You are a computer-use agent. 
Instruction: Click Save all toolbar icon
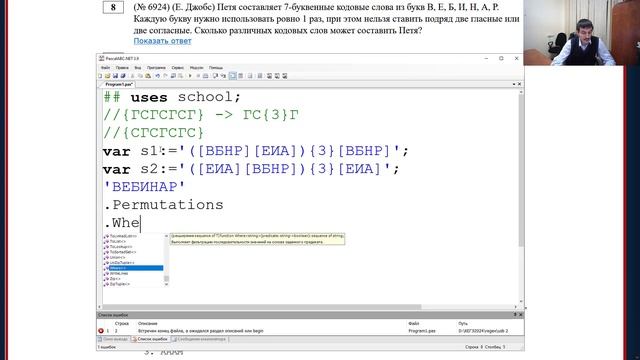pyautogui.click(x=122, y=76)
